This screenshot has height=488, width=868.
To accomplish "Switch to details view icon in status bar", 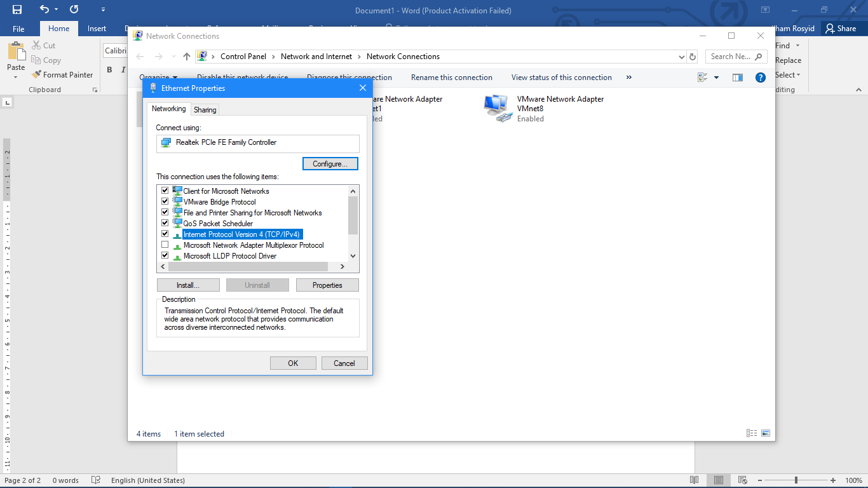I will 752,433.
